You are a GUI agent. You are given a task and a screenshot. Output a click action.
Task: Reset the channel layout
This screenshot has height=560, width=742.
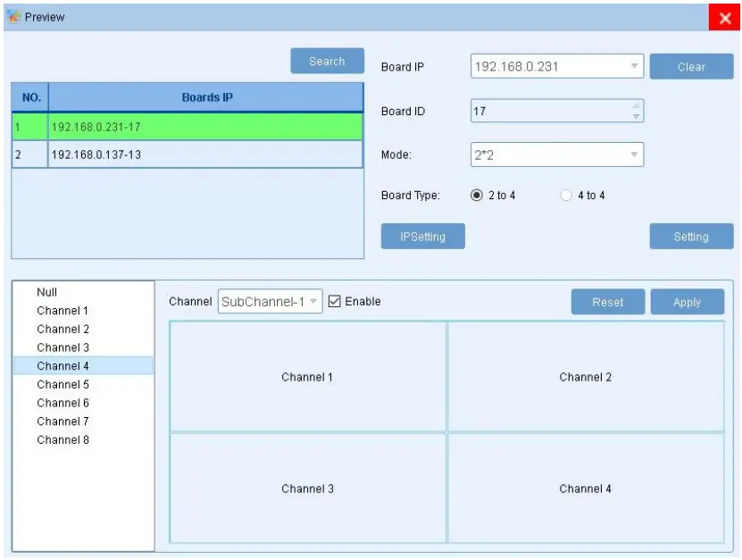(607, 302)
